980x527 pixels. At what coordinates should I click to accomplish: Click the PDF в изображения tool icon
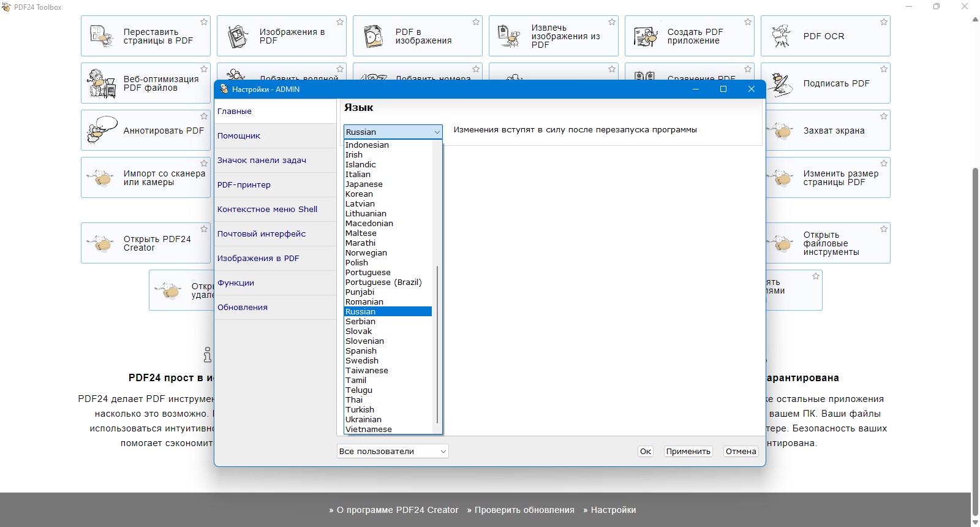[x=374, y=36]
